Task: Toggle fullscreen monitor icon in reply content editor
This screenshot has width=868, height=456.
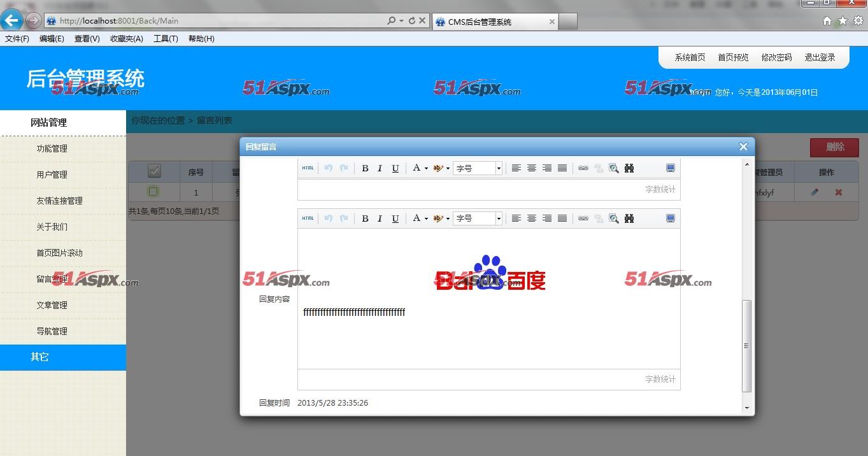Action: tap(671, 218)
